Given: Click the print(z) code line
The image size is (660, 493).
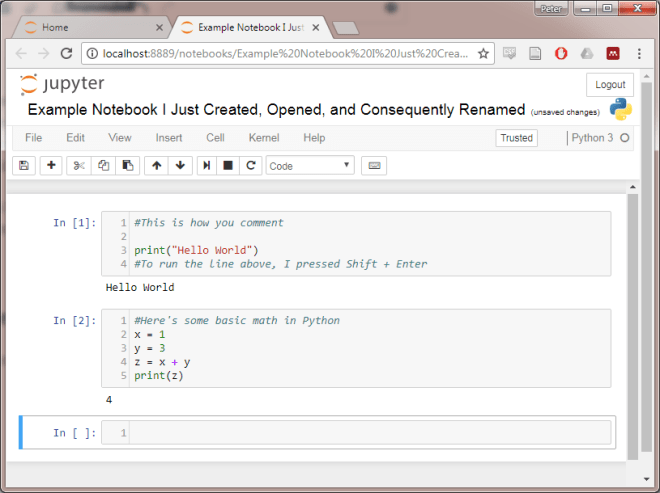Looking at the screenshot, I should pos(159,376).
